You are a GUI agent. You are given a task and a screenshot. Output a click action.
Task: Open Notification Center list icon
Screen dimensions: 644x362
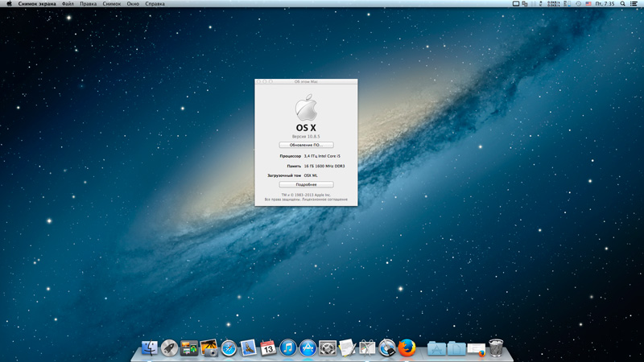(634, 4)
